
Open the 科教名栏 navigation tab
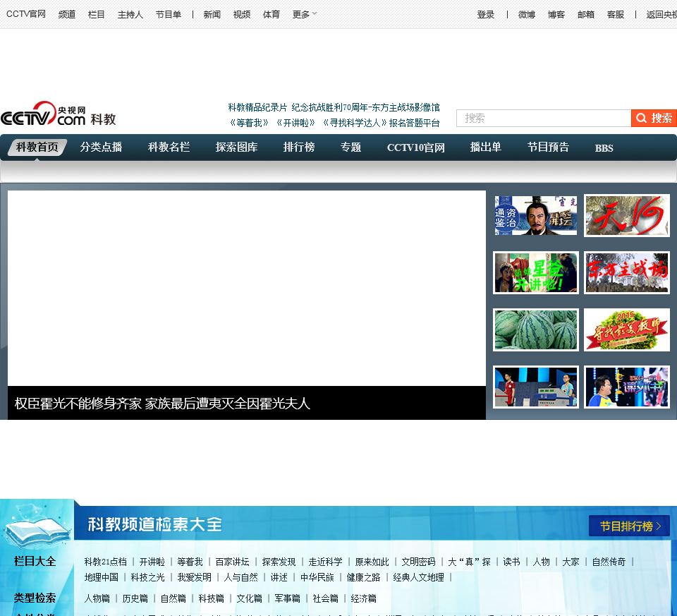coord(169,147)
